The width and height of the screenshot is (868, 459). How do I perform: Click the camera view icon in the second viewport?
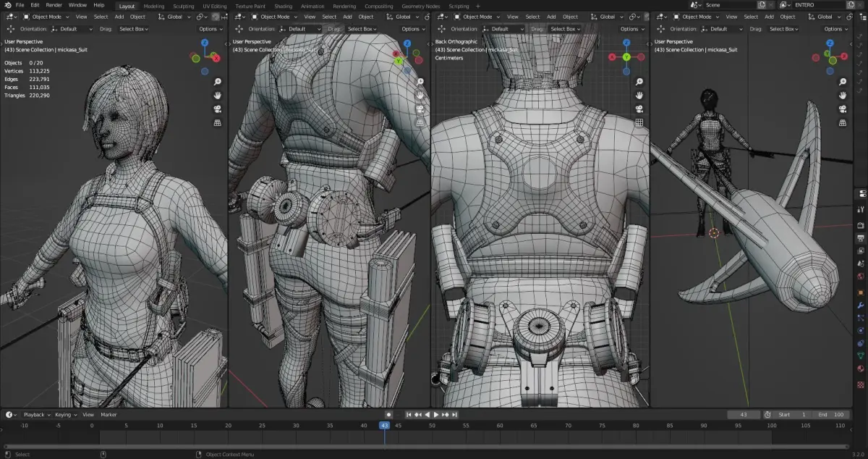pos(420,109)
